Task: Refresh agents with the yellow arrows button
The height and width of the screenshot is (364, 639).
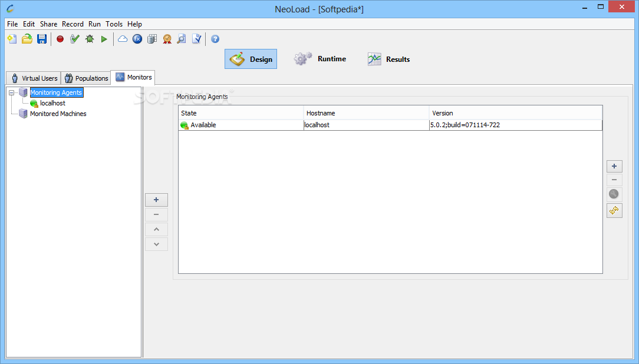Action: pyautogui.click(x=614, y=210)
